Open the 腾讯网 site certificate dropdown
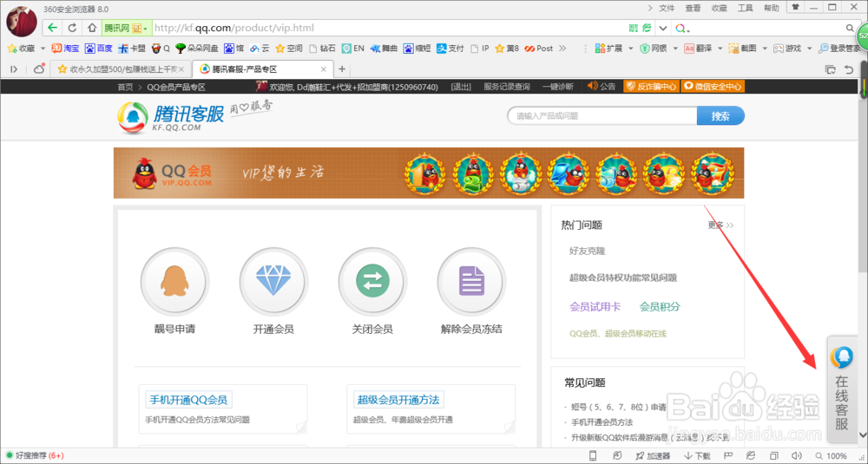868x464 pixels. [x=126, y=28]
